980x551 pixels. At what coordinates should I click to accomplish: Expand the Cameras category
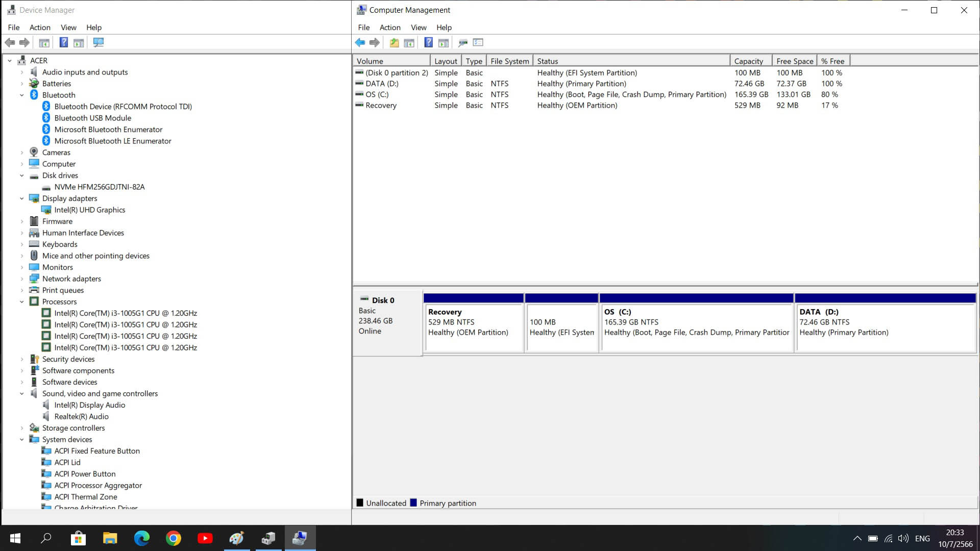click(22, 153)
